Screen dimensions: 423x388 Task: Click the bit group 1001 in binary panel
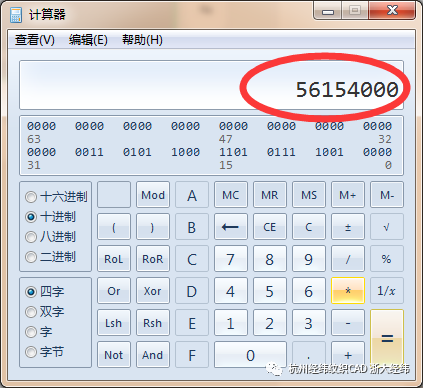coord(329,152)
